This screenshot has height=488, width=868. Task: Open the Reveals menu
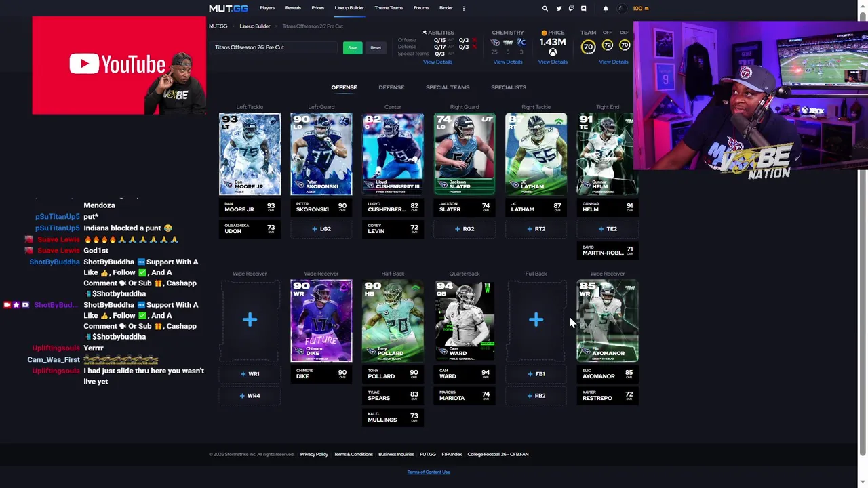[293, 8]
